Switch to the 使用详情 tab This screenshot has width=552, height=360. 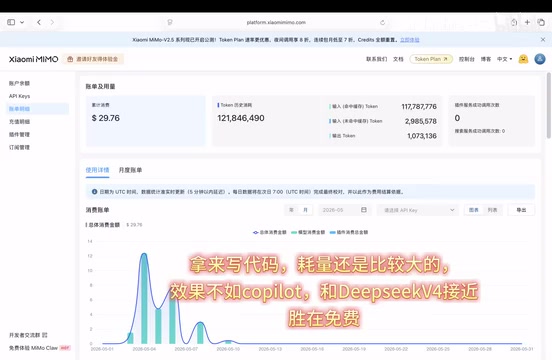tap(98, 170)
